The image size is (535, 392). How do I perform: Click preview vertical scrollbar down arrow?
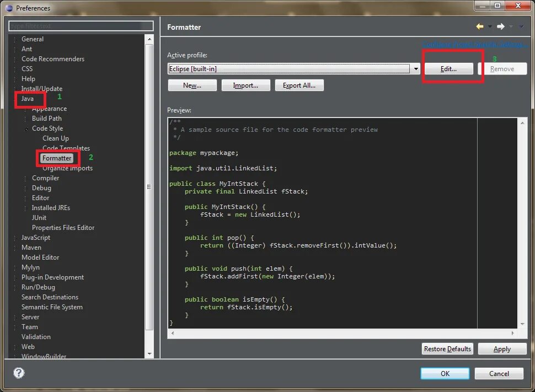[x=522, y=324]
